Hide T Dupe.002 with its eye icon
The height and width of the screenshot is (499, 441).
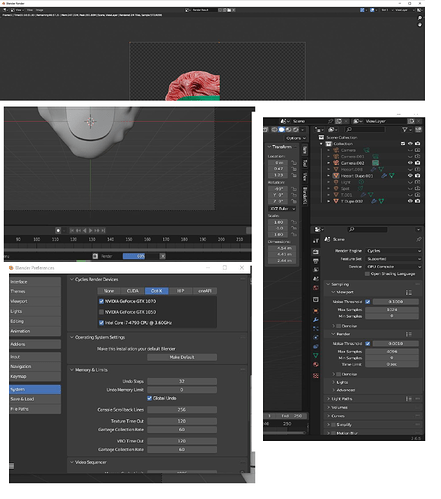410,201
